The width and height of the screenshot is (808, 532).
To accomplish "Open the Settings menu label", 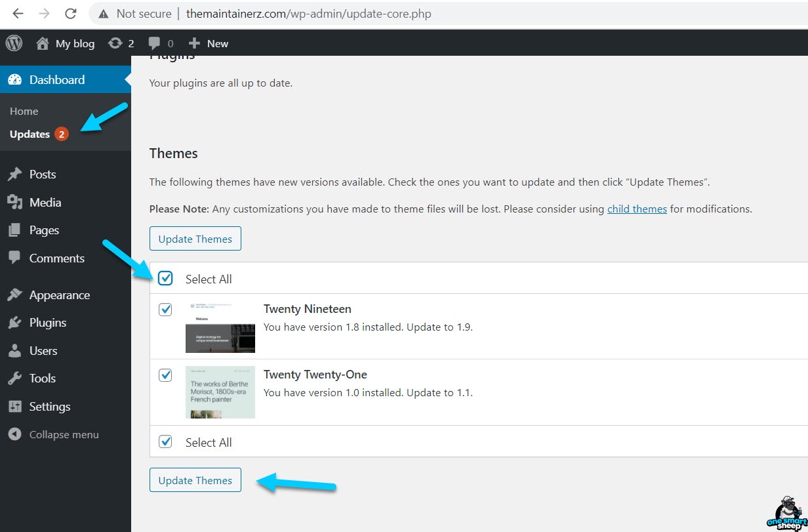I will [x=50, y=407].
